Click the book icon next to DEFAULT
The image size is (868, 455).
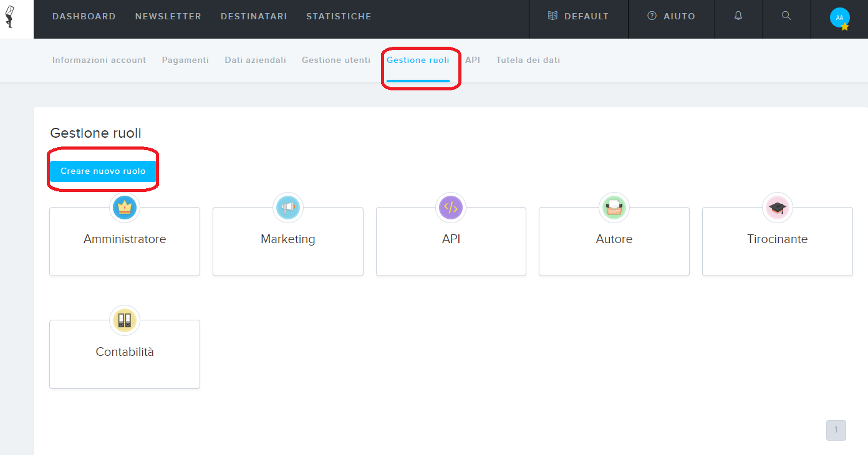(x=552, y=16)
